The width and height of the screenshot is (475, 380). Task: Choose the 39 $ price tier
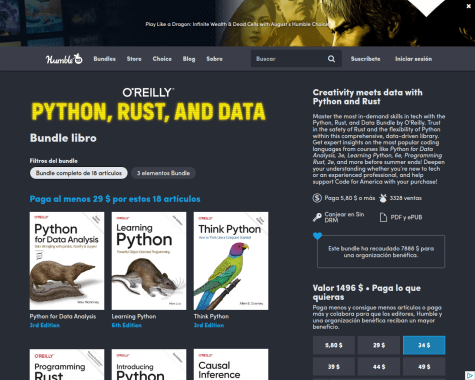[334, 367]
